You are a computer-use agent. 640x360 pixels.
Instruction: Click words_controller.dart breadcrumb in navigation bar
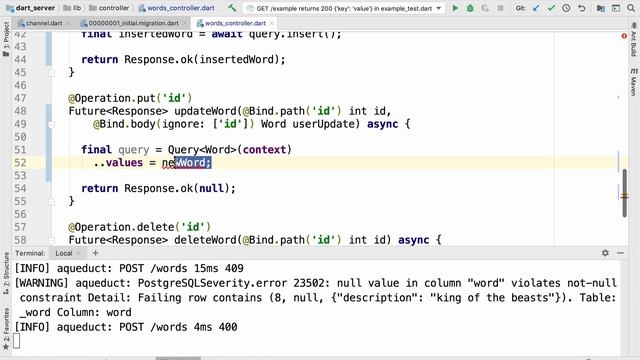pyautogui.click(x=176, y=8)
